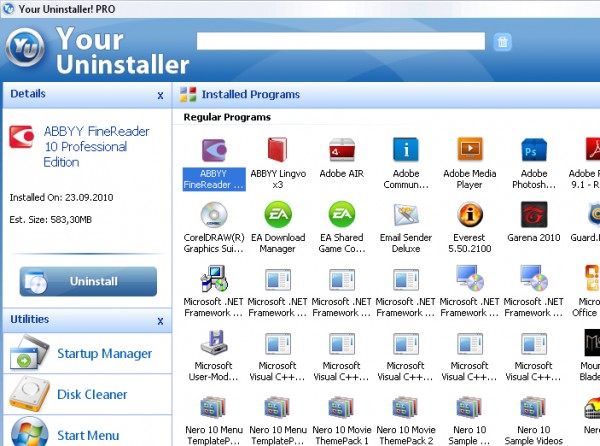Click the Installed On: 23.09.2010 text
600x446 pixels.
click(x=61, y=197)
